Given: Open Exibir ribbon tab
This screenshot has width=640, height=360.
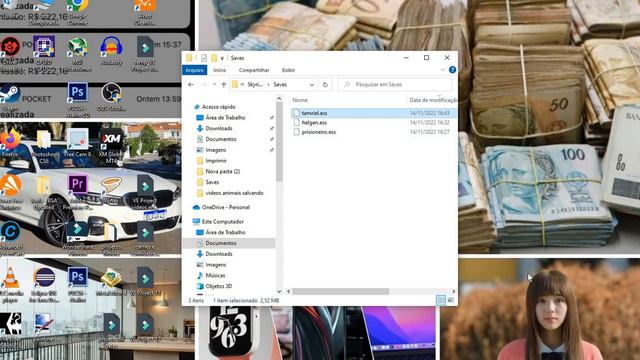Looking at the screenshot, I should (x=288, y=70).
